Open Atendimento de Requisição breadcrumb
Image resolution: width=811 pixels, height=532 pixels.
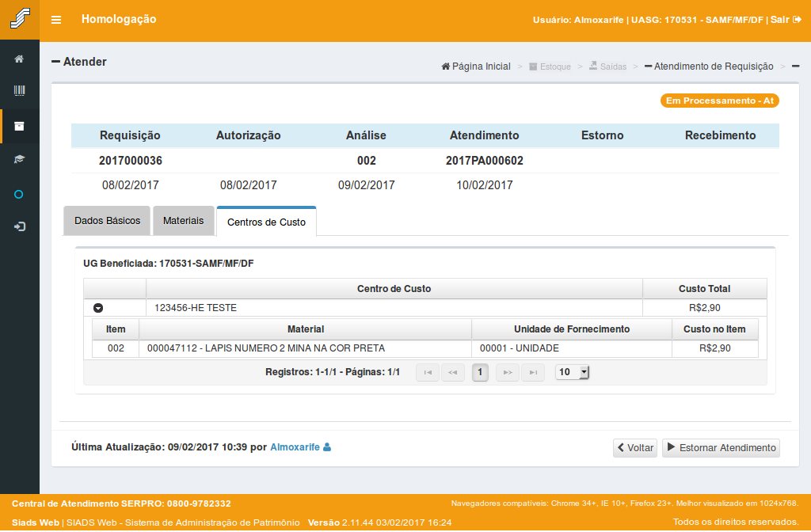pos(709,66)
